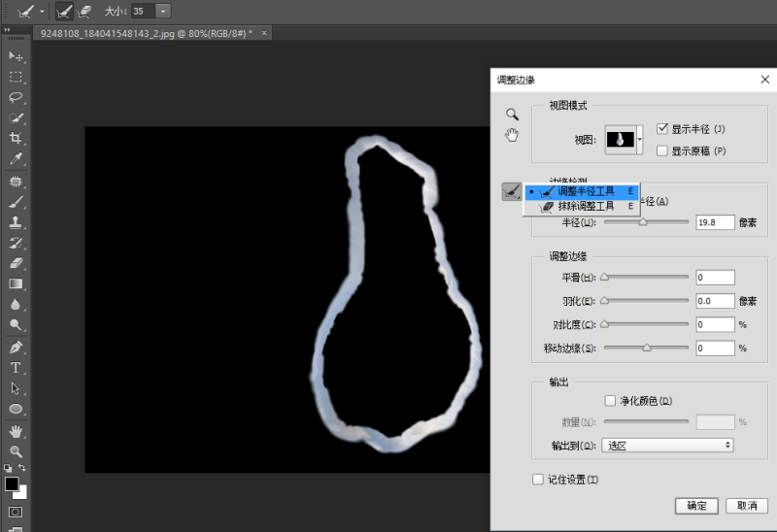Open the 视图 view mode thumbnail dropdown

624,140
